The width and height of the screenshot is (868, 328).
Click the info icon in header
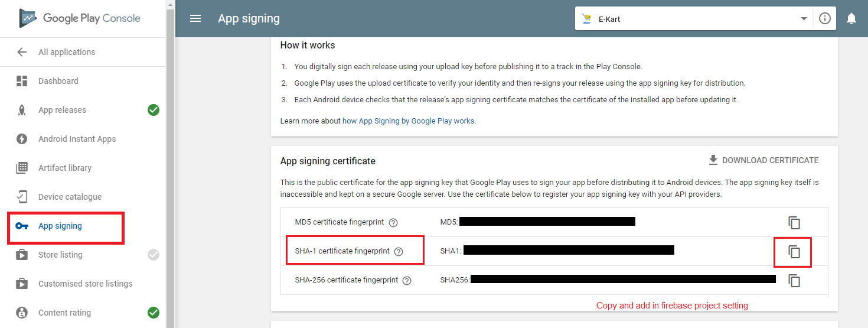825,18
